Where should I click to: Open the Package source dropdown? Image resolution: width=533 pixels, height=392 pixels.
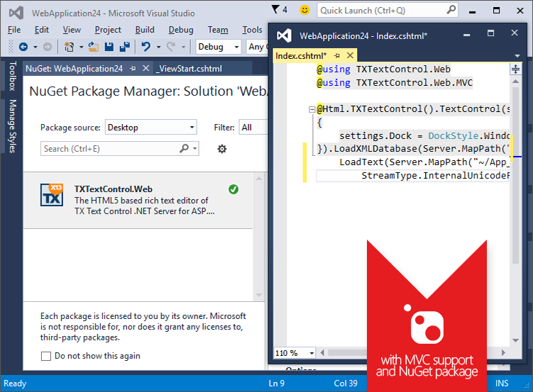point(150,128)
